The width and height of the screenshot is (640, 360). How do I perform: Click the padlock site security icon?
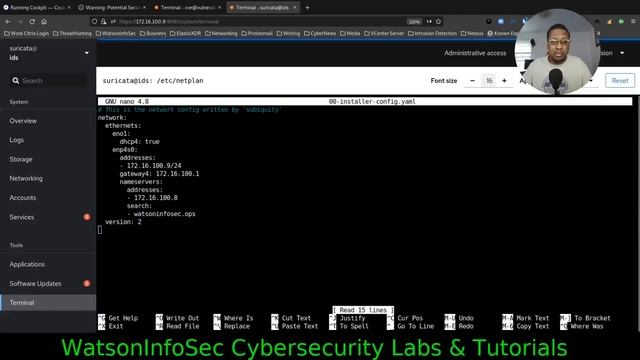pyautogui.click(x=104, y=22)
